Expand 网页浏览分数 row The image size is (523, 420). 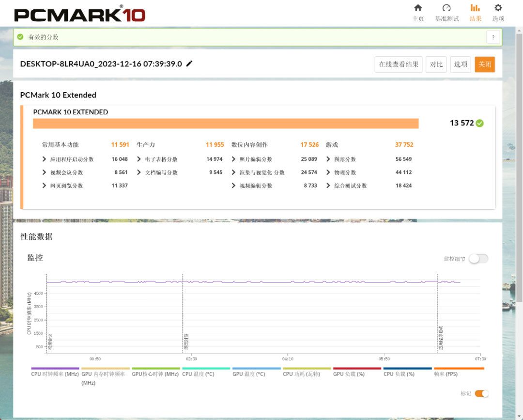(44, 186)
